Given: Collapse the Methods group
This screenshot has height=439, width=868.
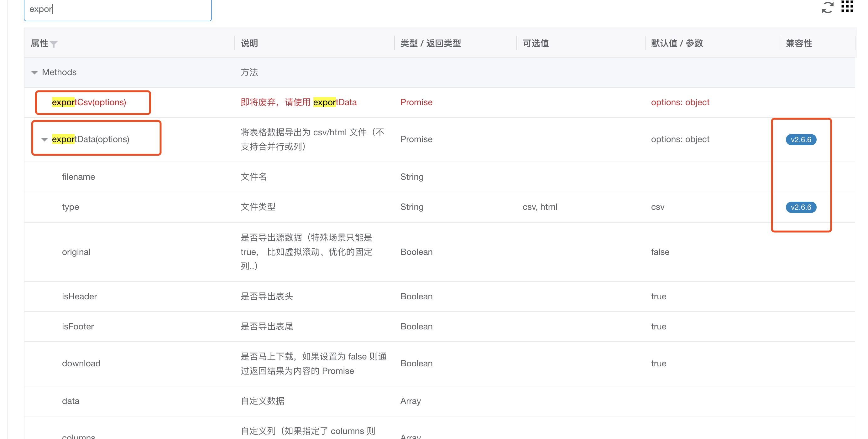Looking at the screenshot, I should [34, 72].
